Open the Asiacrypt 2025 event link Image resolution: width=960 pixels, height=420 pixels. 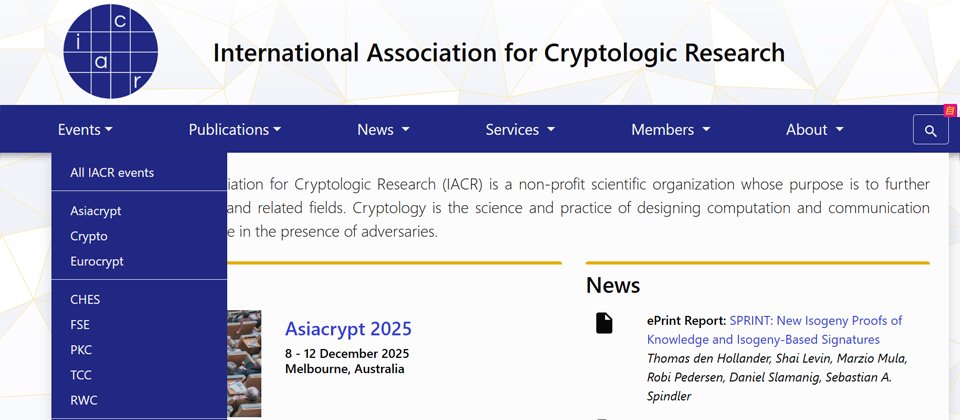point(348,329)
